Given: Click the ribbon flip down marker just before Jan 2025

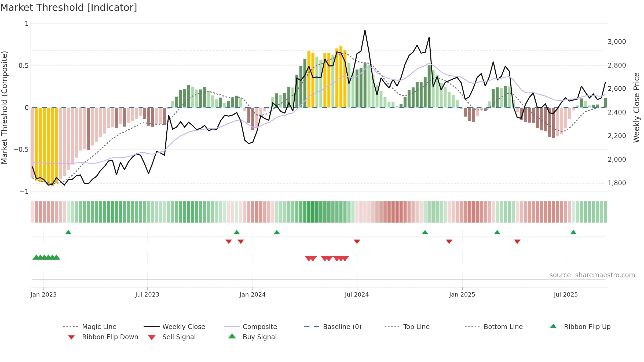Looking at the screenshot, I should point(449,242).
